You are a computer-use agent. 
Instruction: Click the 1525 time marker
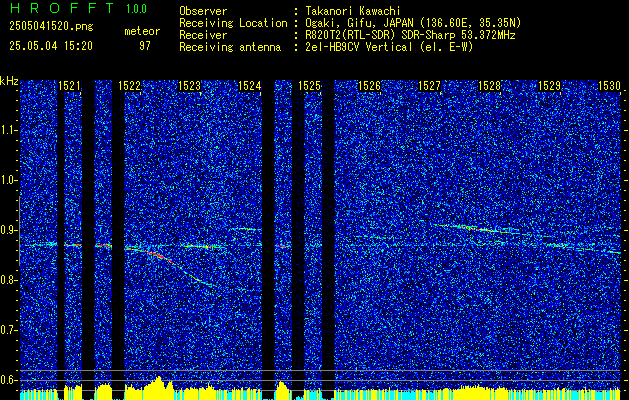coord(310,86)
